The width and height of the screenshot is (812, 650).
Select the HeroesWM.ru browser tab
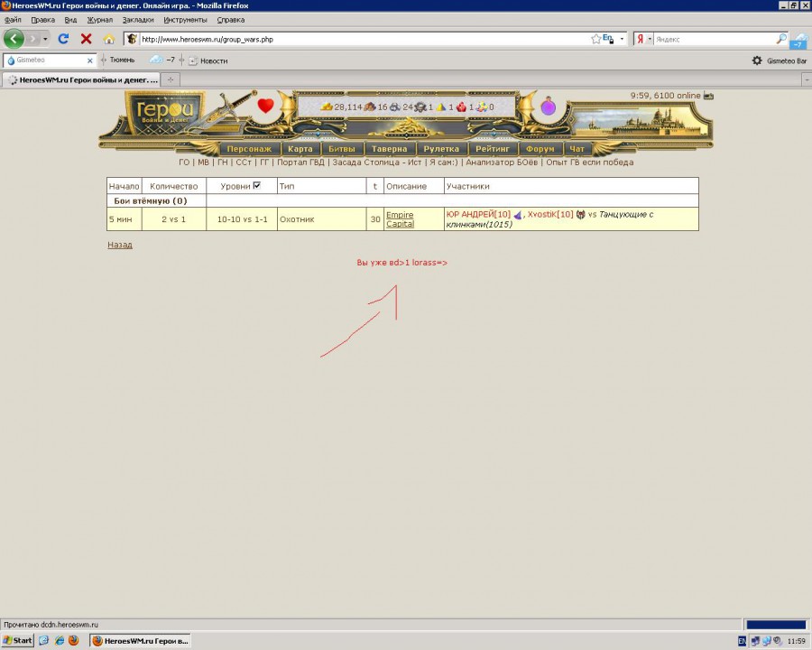(x=81, y=79)
